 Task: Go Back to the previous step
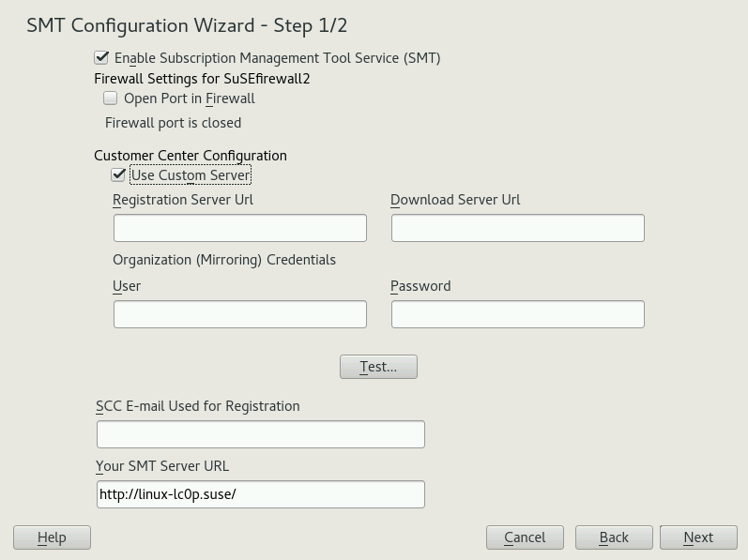pyautogui.click(x=614, y=537)
